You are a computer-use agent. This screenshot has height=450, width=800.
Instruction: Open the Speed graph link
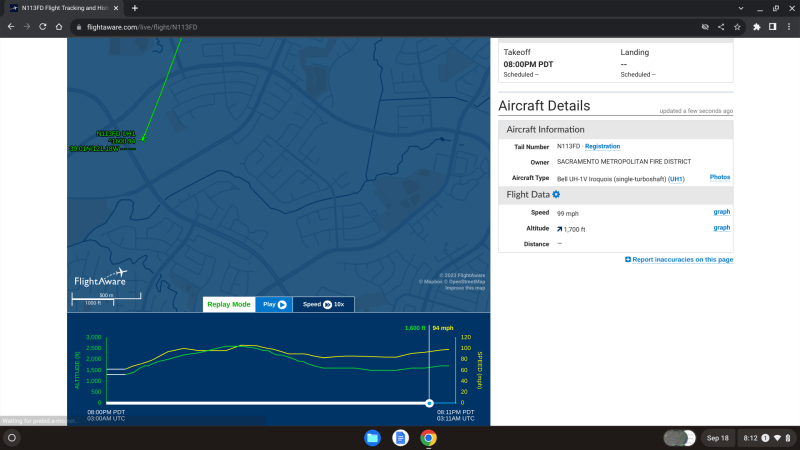point(721,212)
